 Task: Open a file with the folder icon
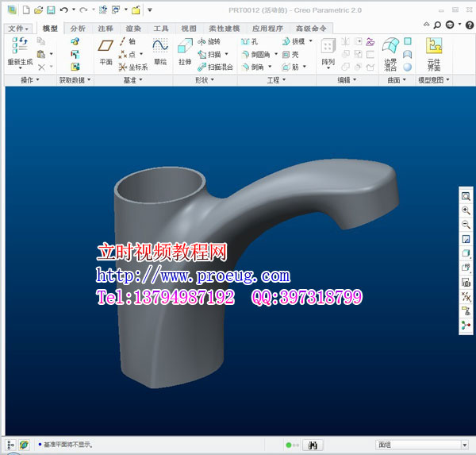[x=38, y=10]
